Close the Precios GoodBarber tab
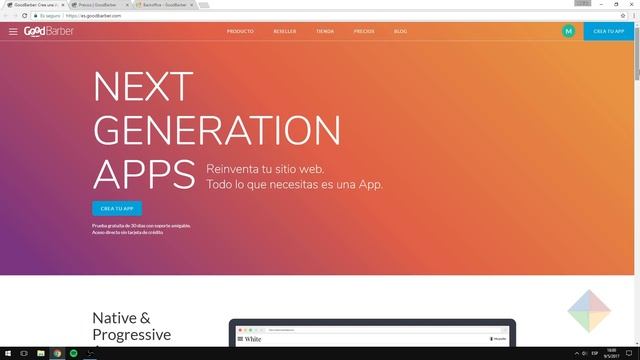640x360 pixels. [x=127, y=5]
